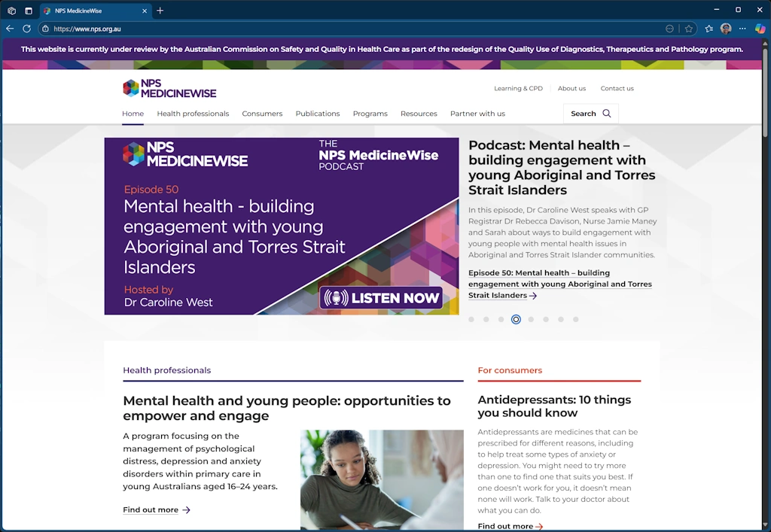The image size is (771, 532).
Task: Open the Copilot sidebar icon
Action: (760, 29)
